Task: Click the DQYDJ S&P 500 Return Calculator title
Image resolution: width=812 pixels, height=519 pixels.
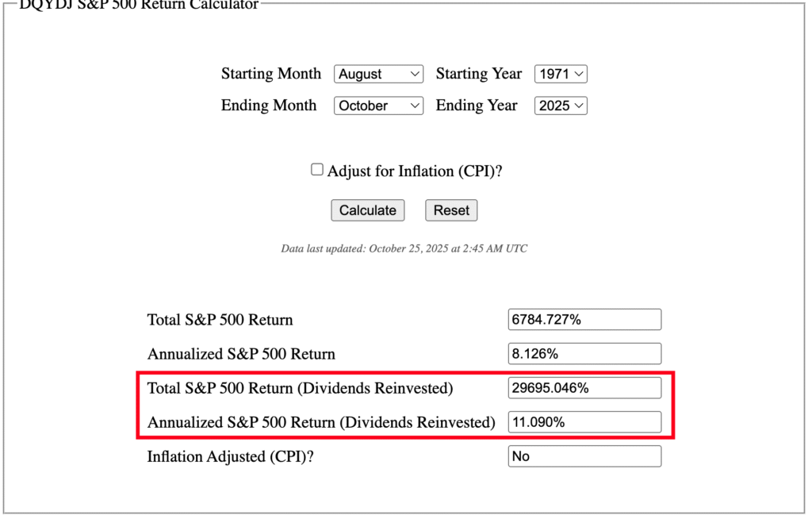Action: 139,5
